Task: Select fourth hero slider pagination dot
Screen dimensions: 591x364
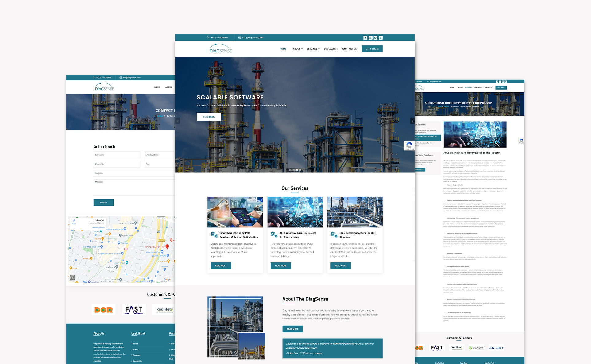Action: tap(300, 170)
